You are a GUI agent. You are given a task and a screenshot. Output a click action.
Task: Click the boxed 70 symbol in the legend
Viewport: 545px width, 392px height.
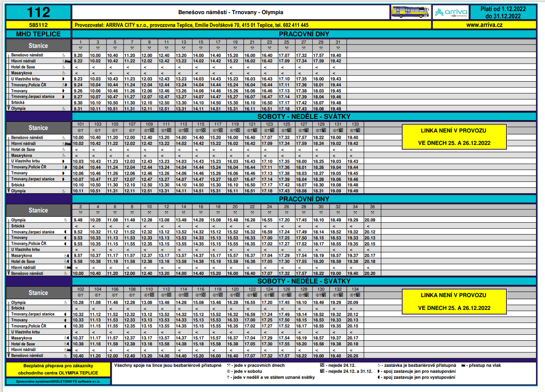(x=322, y=371)
